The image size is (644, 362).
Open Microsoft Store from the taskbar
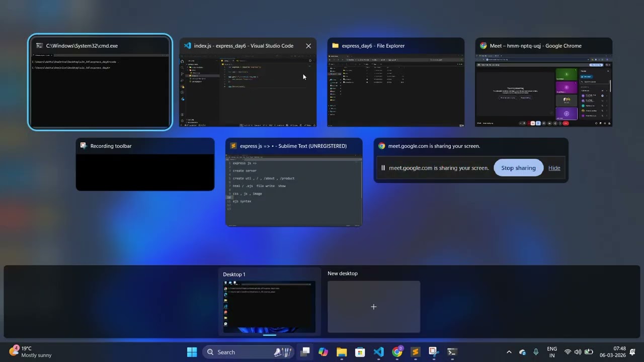[x=360, y=352]
